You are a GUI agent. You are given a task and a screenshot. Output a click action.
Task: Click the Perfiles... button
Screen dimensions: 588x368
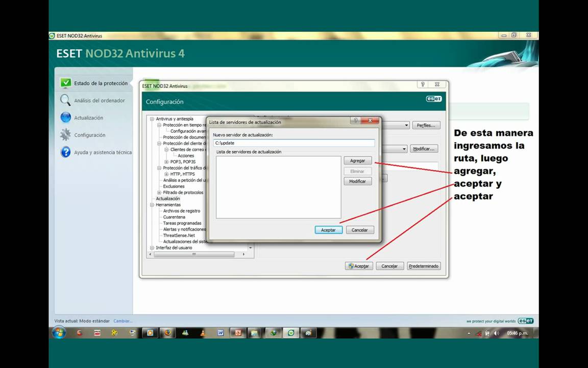click(x=426, y=125)
